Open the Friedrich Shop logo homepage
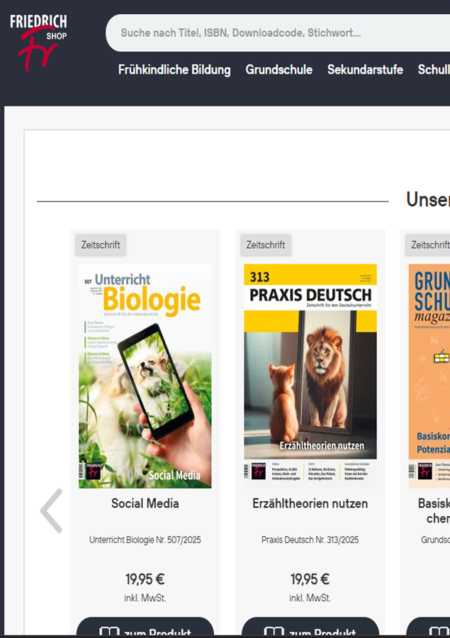 click(38, 42)
